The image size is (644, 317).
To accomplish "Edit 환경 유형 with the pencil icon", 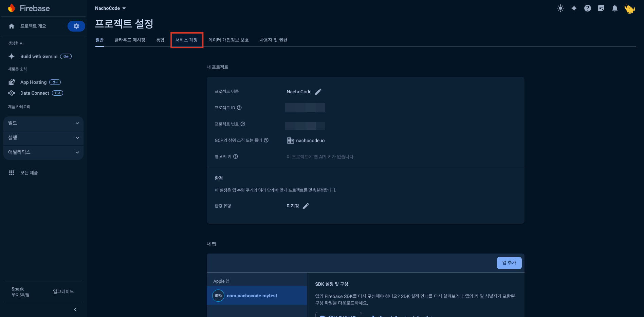I will click(x=306, y=206).
